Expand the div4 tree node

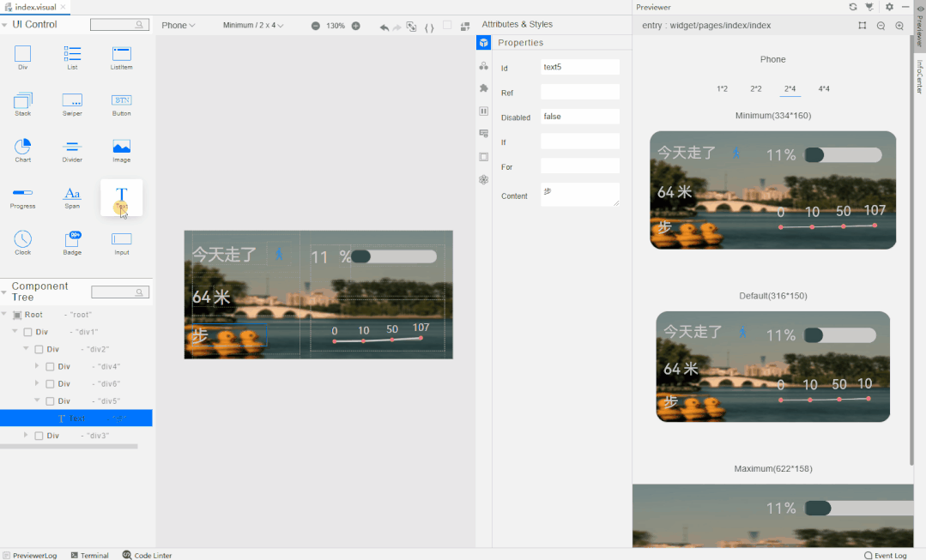37,366
